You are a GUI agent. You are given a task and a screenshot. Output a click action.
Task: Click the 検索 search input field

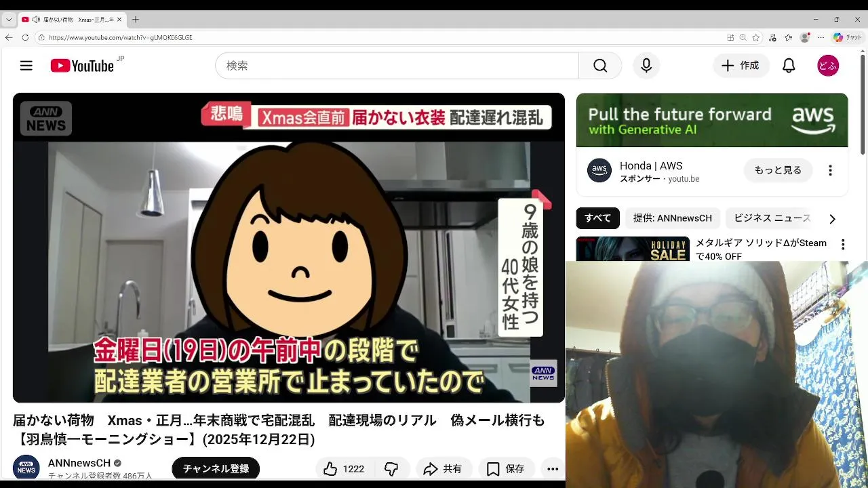tap(397, 66)
